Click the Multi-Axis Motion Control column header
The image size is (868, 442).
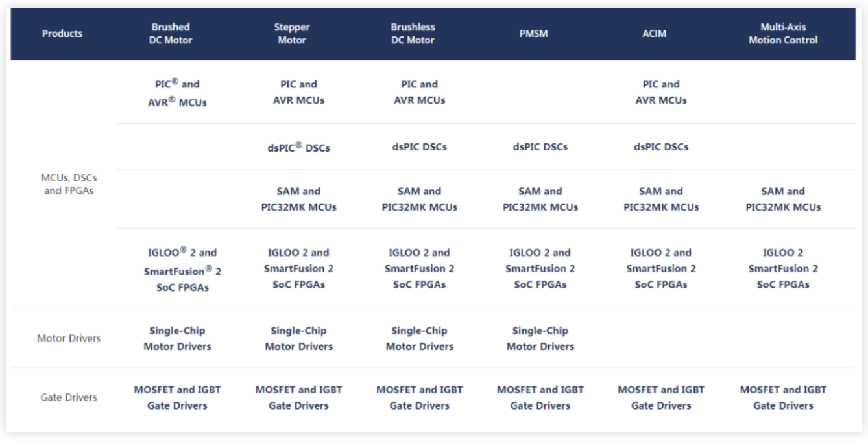pos(783,34)
